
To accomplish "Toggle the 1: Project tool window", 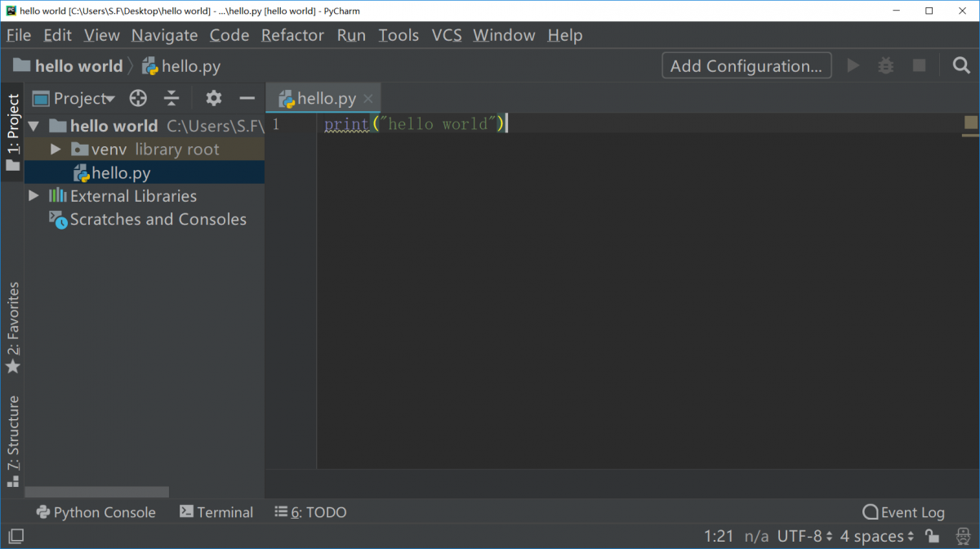I will (12, 132).
